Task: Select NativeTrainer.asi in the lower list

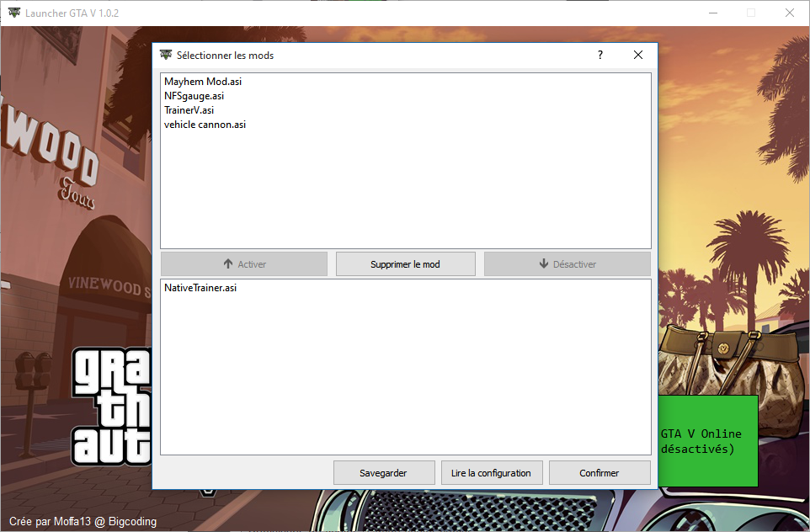Action: 200,288
